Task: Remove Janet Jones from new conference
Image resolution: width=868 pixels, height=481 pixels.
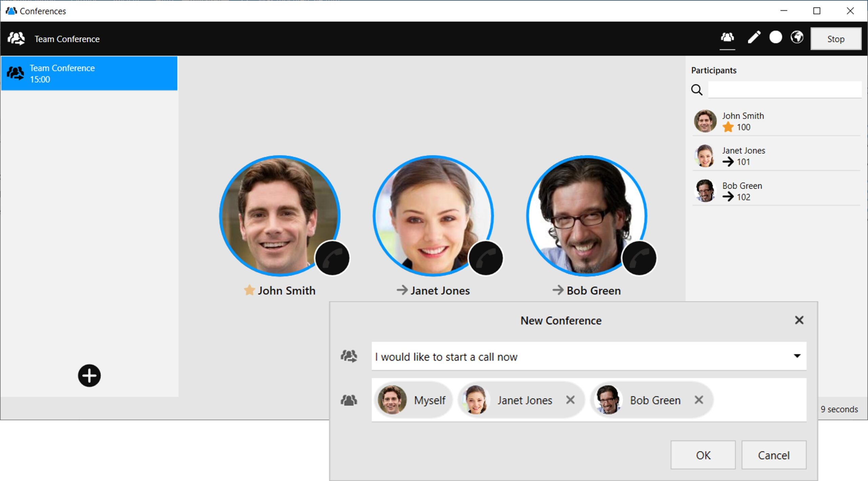Action: click(x=570, y=400)
